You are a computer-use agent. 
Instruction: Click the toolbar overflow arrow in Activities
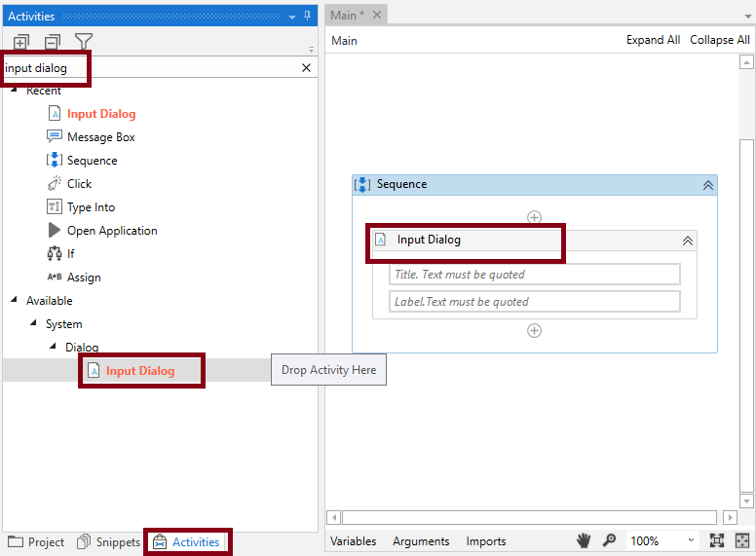[x=311, y=50]
